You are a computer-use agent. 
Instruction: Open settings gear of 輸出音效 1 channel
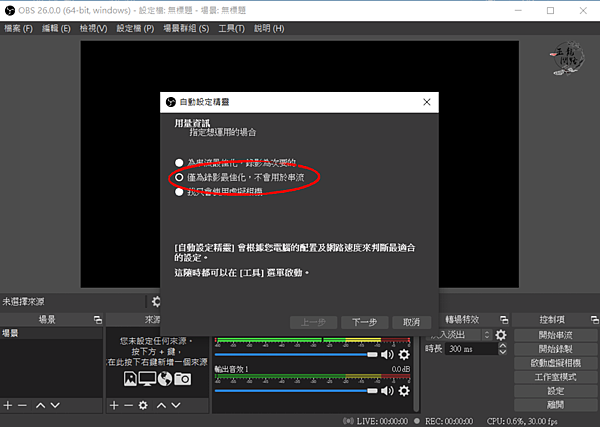404,391
